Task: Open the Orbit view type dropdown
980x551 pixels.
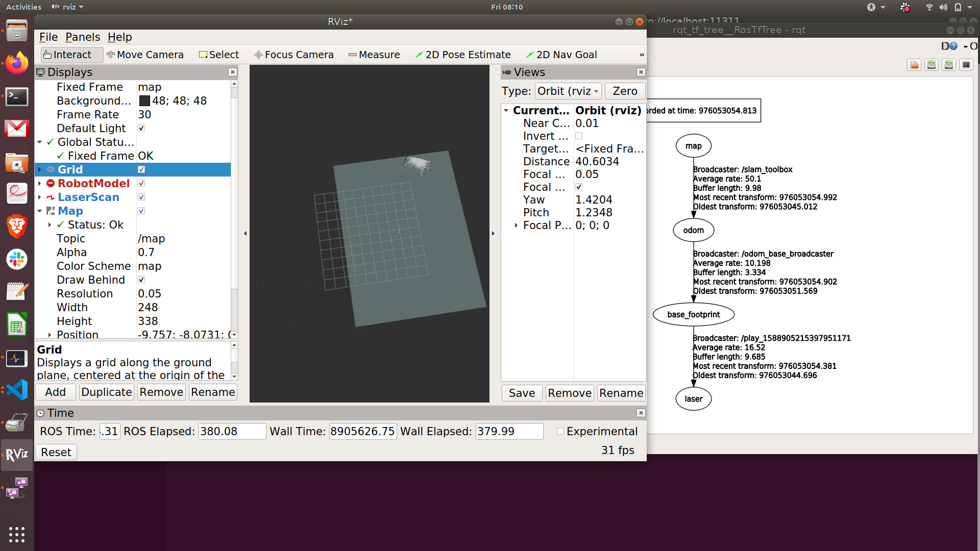Action: tap(569, 91)
